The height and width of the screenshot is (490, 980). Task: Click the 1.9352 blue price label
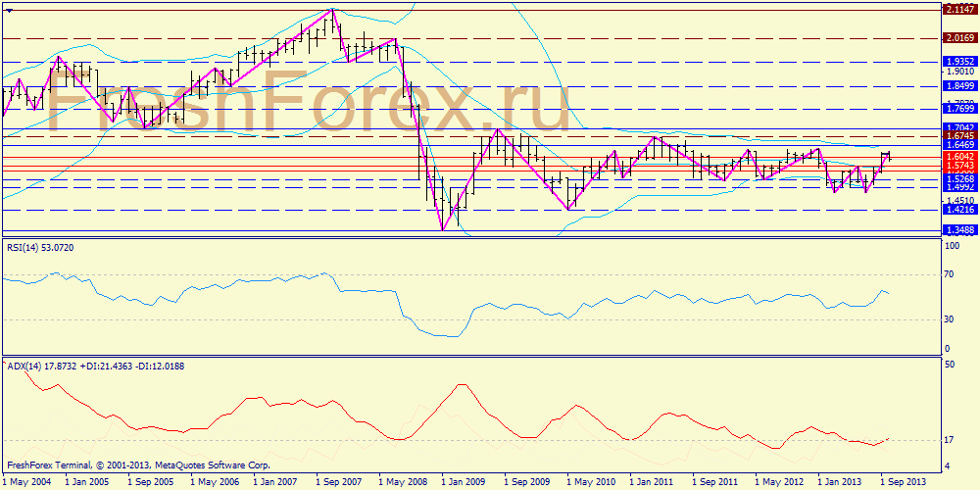pyautogui.click(x=959, y=61)
